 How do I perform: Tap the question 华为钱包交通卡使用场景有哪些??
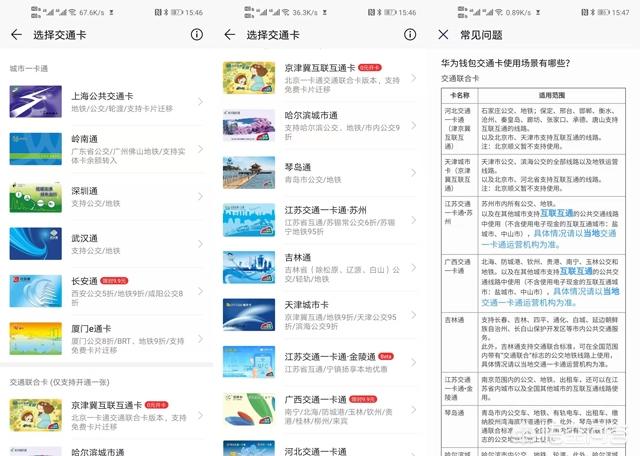(505, 63)
